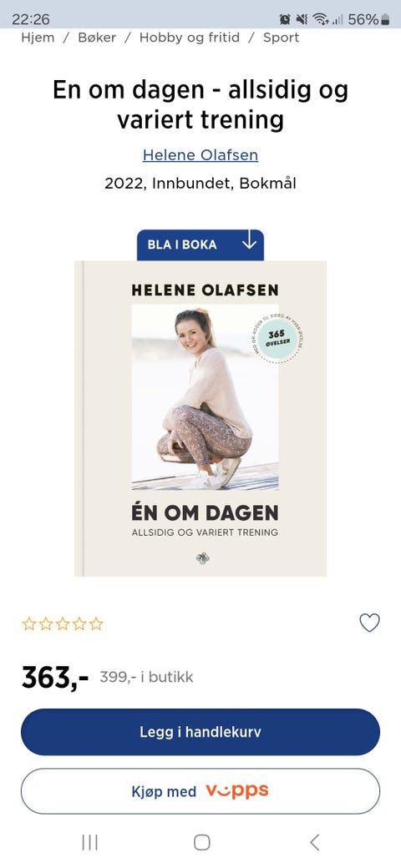Select the Sport breadcrumb
This screenshot has width=401, height=868.
point(281,38)
